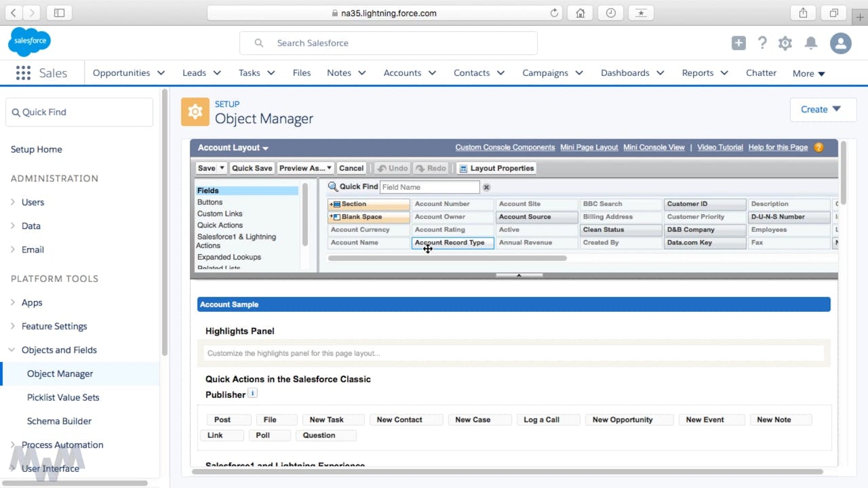Reload the page with refresh icon
868x488 pixels.
tap(555, 13)
